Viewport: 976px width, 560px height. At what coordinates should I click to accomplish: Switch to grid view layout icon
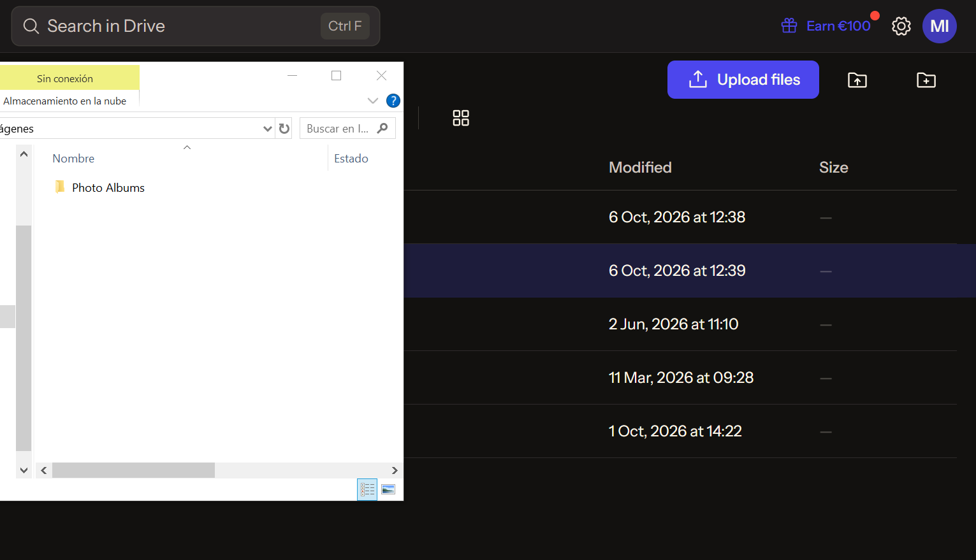coord(460,118)
